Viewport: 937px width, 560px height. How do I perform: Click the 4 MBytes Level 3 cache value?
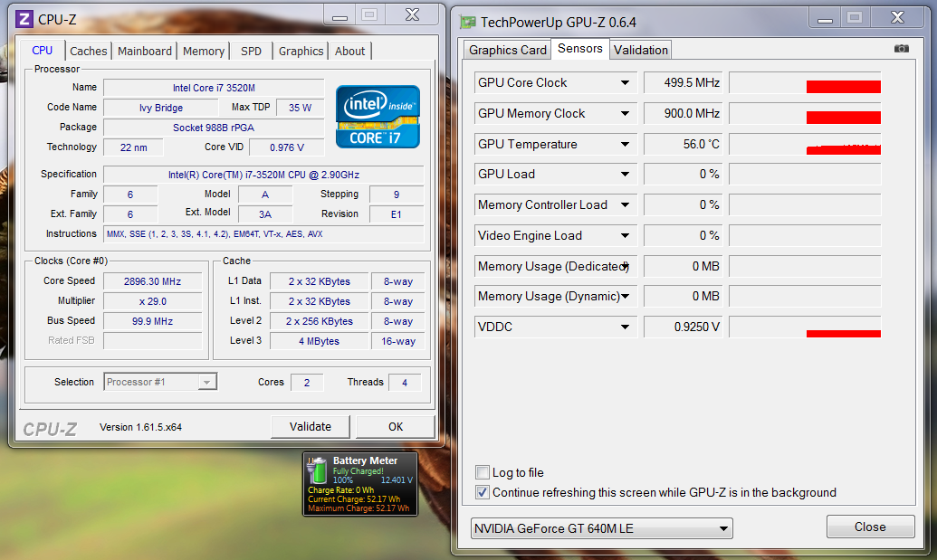(x=319, y=341)
